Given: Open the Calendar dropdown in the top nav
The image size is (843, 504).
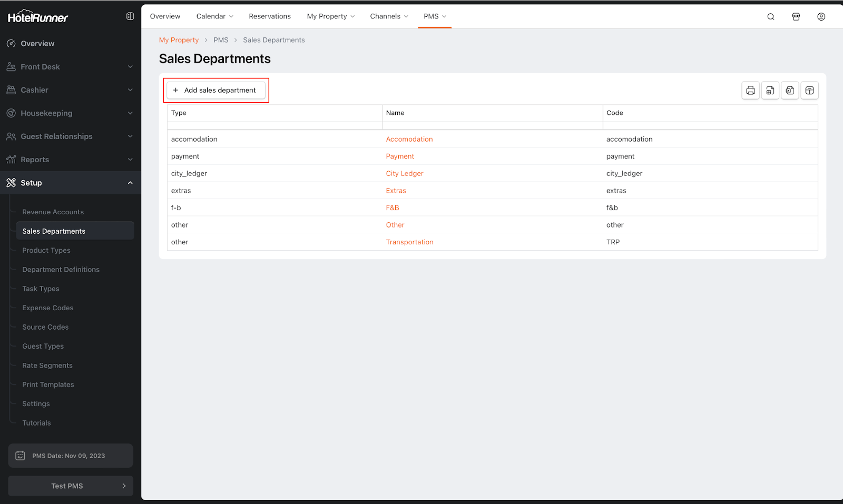Looking at the screenshot, I should [214, 16].
